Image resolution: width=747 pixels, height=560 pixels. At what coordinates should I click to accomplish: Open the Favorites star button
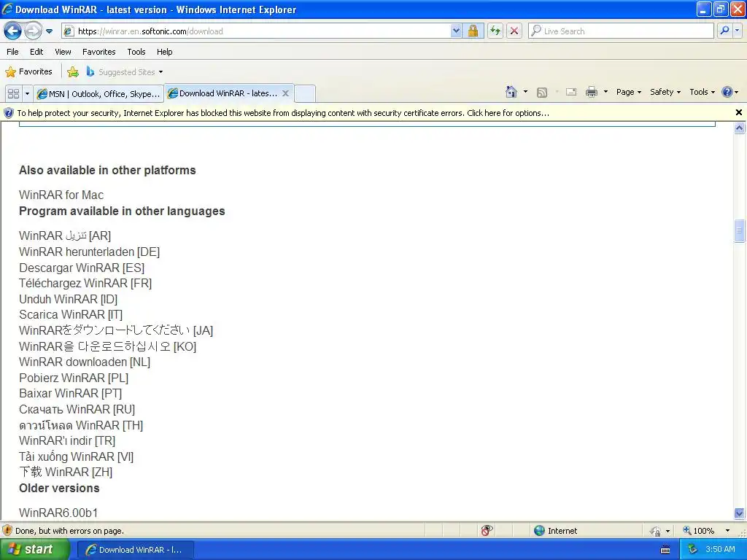[x=28, y=72]
